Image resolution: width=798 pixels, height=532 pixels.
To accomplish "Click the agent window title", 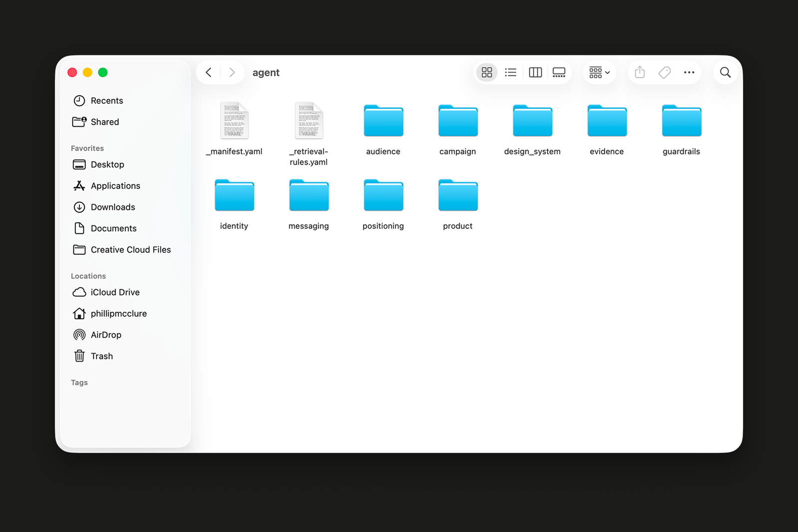I will (x=266, y=73).
